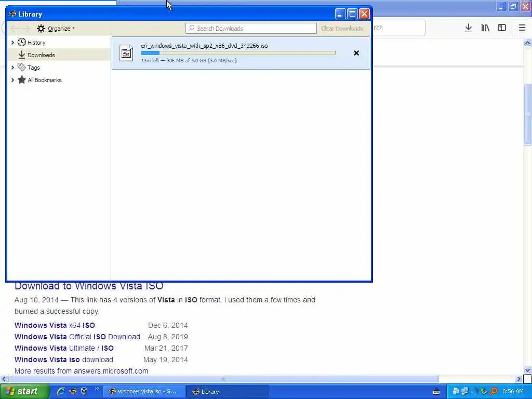Image resolution: width=532 pixels, height=399 pixels.
Task: Open 'Windows Vista Official ISO Download' link
Action: [x=77, y=337]
